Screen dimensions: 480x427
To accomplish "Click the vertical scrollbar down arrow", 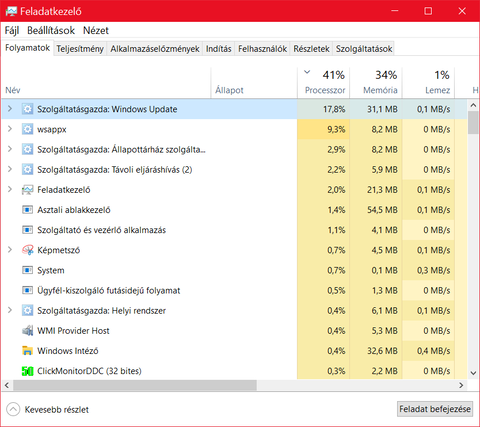I will 473,373.
